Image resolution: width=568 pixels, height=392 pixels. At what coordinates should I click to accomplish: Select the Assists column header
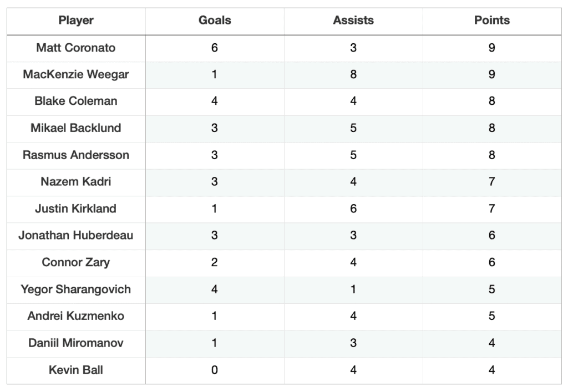pyautogui.click(x=353, y=21)
